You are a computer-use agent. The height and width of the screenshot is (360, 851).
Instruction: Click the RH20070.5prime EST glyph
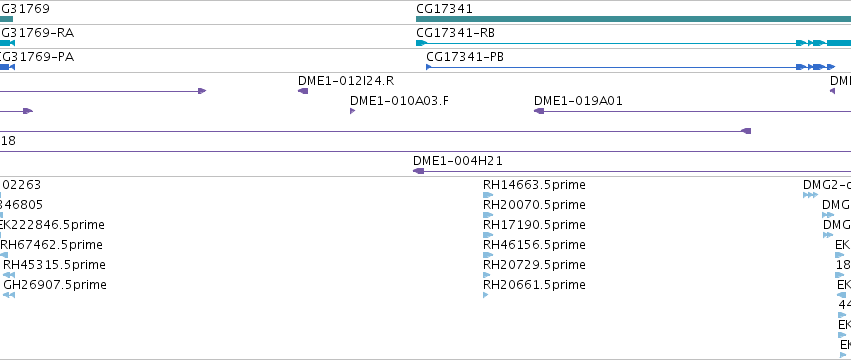pos(488,215)
